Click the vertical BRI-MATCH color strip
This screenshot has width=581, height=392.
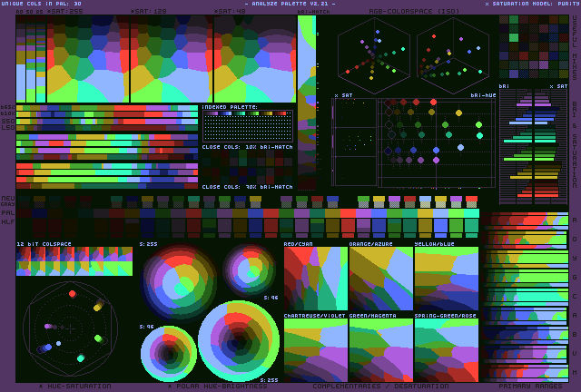pos(307,102)
